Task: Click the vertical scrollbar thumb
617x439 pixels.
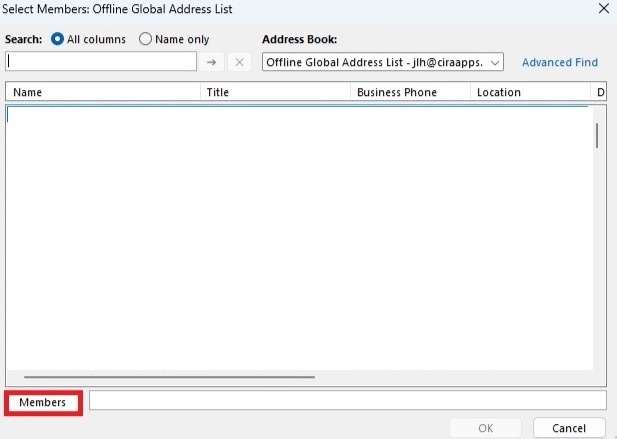Action: [x=597, y=136]
